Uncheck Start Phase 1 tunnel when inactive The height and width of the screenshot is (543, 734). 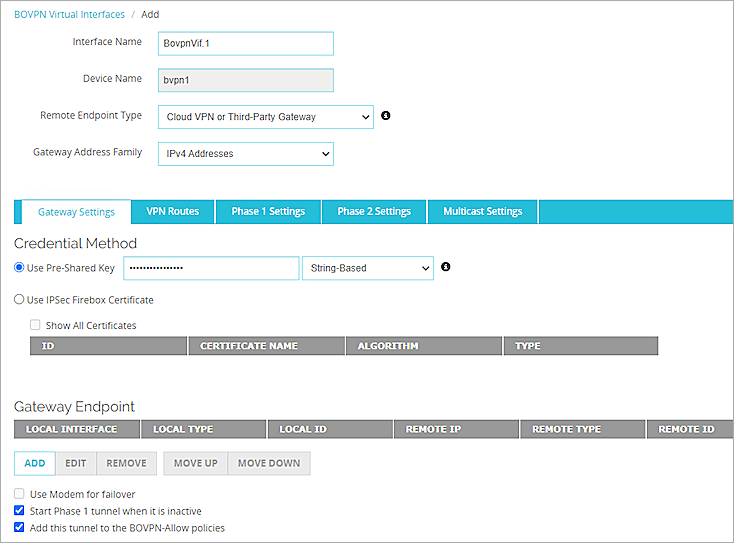(19, 511)
